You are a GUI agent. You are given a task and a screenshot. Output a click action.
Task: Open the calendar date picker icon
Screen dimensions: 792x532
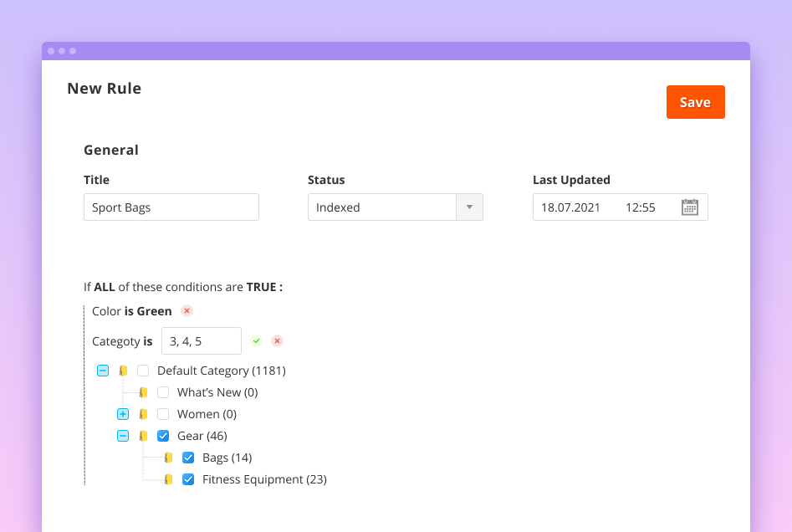(689, 207)
